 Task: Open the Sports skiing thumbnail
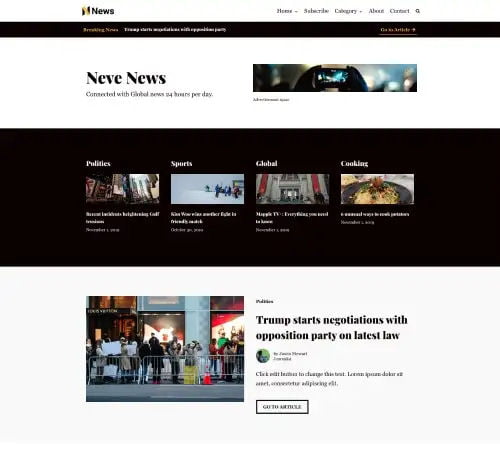[207, 189]
